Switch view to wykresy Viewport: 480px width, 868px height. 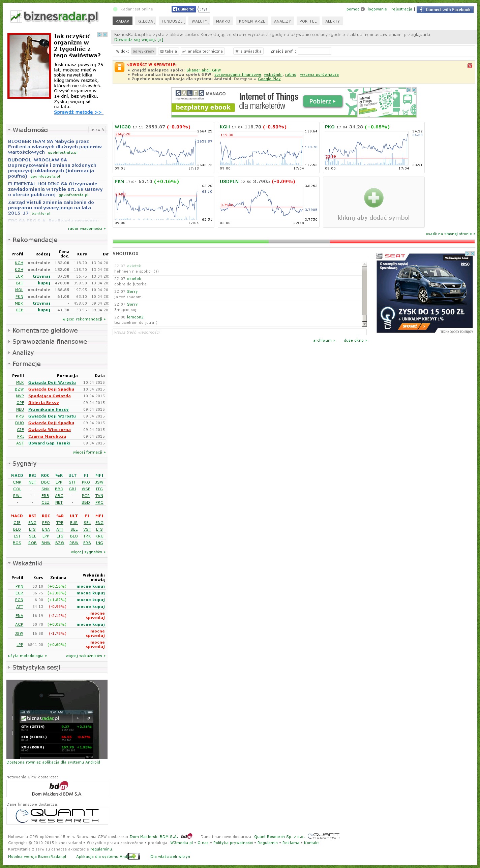pyautogui.click(x=144, y=51)
